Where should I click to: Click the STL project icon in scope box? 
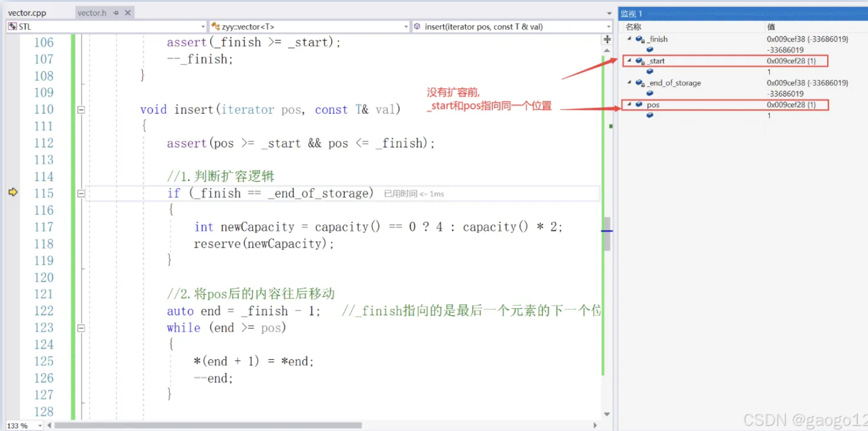click(12, 27)
